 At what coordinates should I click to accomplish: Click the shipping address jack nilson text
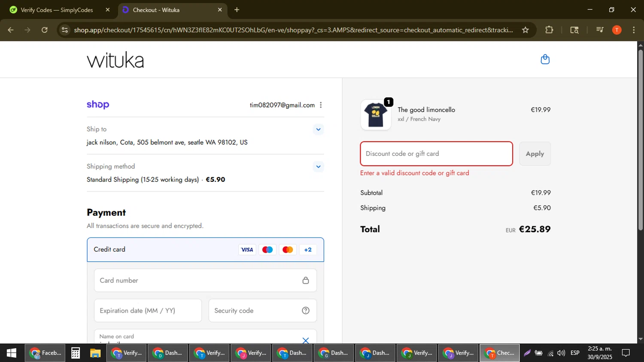(167, 142)
